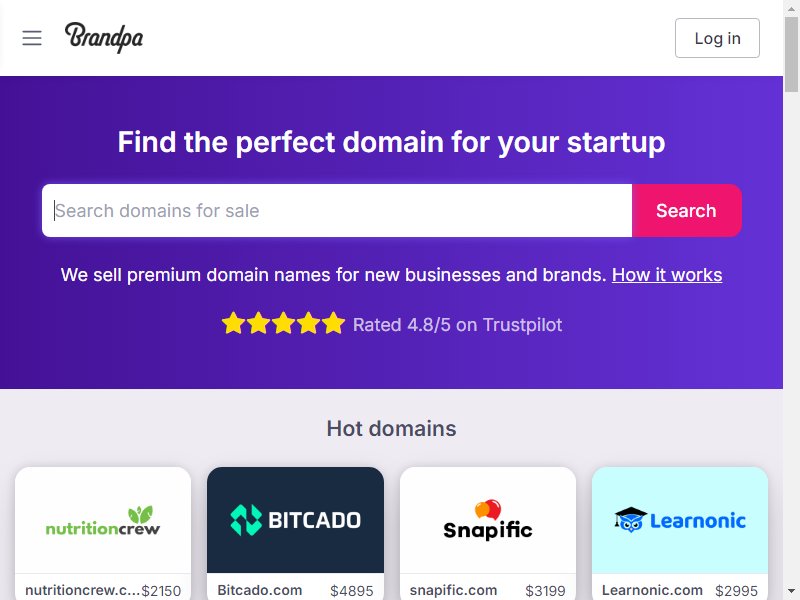Open the Learnonic.com listing title

tap(652, 590)
